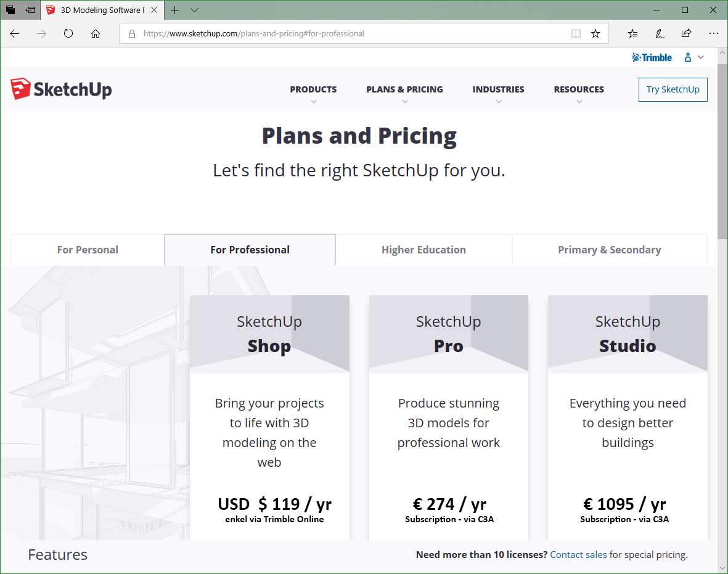This screenshot has width=728, height=574.
Task: View site security lock information
Action: tap(132, 33)
